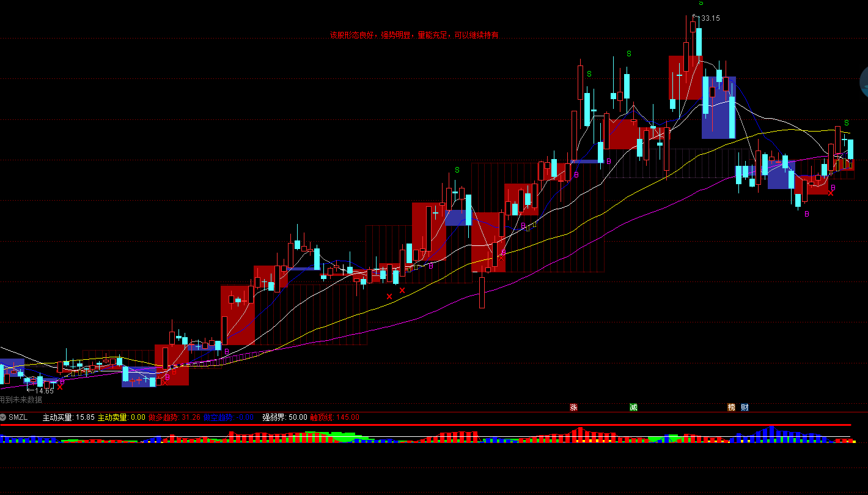868x495 pixels.
Task: Open the green 减 info marker
Action: 633,407
